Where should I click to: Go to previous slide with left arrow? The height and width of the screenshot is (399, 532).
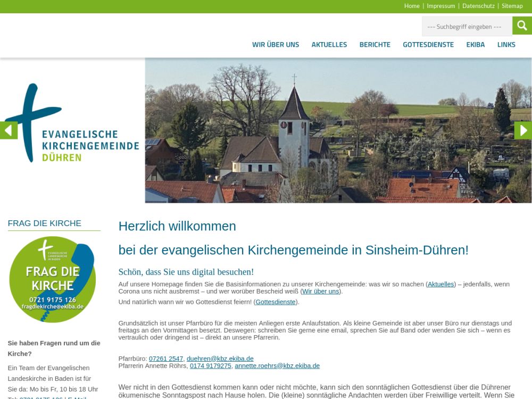[x=9, y=130]
